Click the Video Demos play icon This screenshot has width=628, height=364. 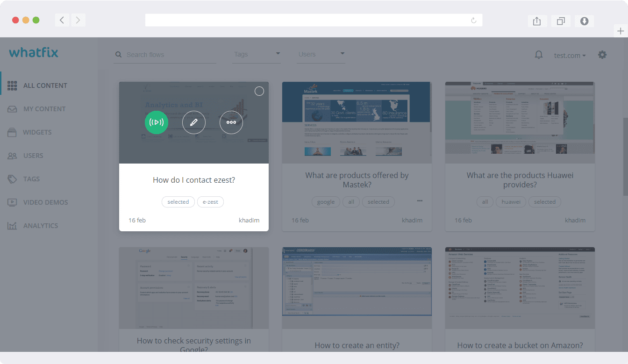(12, 202)
